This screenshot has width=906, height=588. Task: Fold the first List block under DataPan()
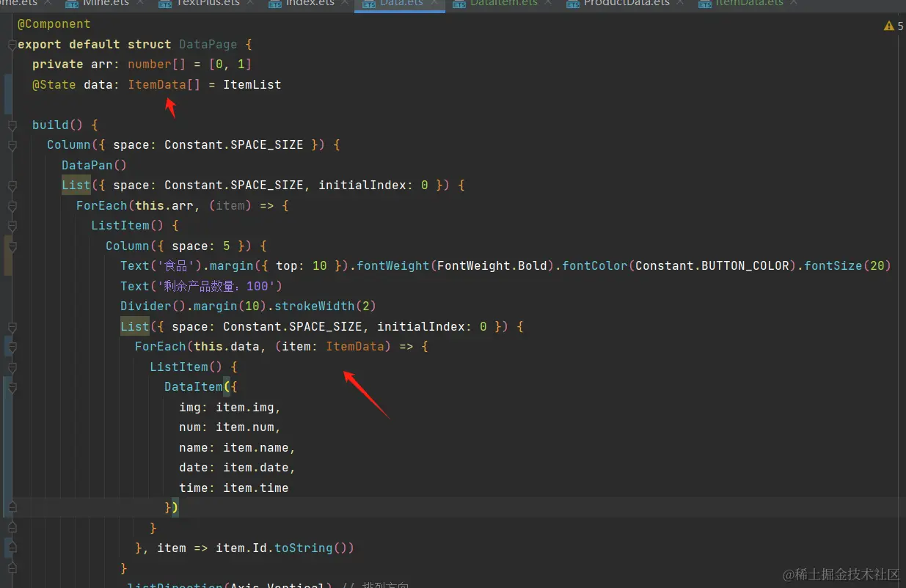tap(11, 186)
